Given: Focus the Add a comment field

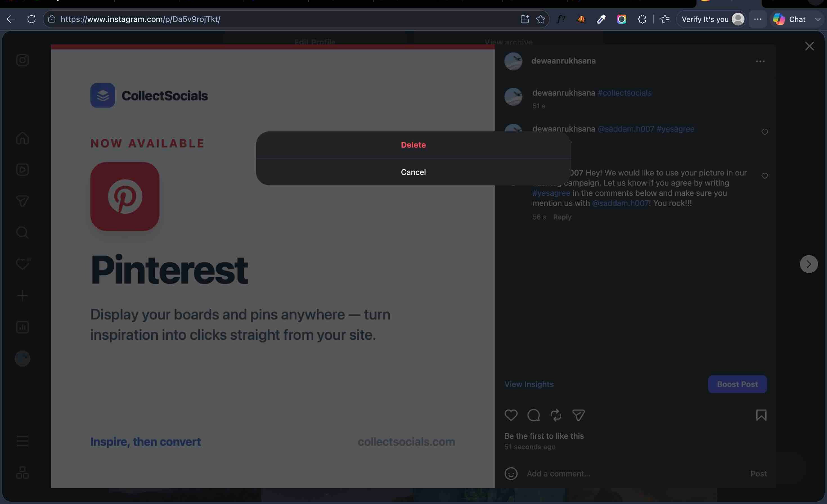Looking at the screenshot, I should (634, 473).
